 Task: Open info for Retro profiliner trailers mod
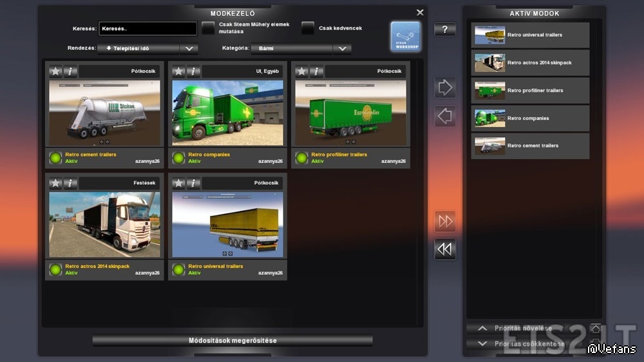click(x=317, y=71)
